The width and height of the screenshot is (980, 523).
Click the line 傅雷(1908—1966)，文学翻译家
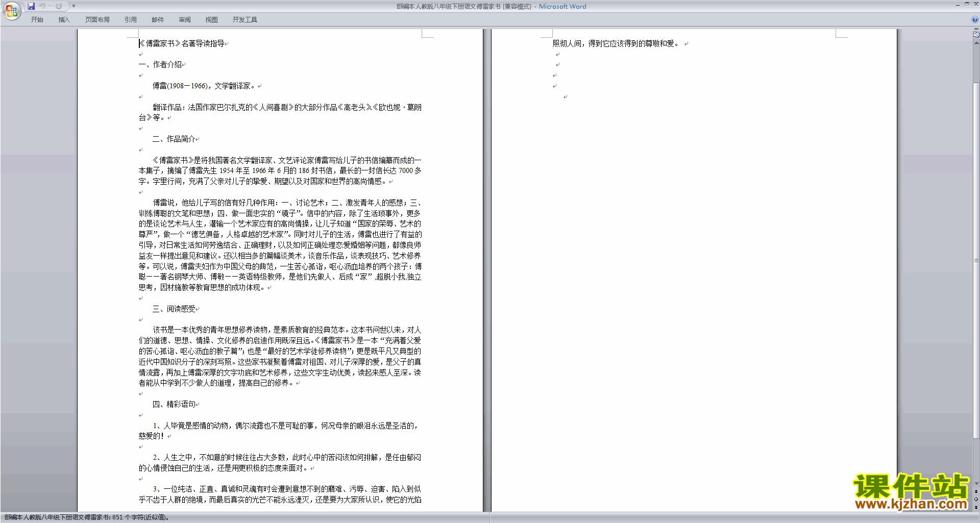click(x=204, y=86)
